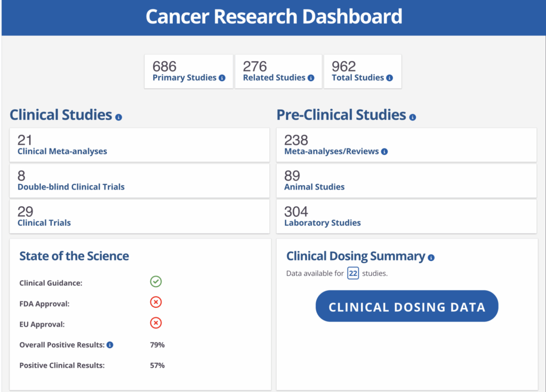Click the red FDA Approval X icon
This screenshot has height=392, width=546.
coord(156,303)
